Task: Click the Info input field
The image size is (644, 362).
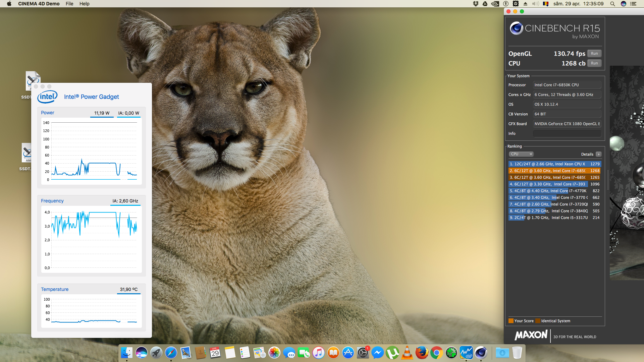Action: (x=567, y=133)
